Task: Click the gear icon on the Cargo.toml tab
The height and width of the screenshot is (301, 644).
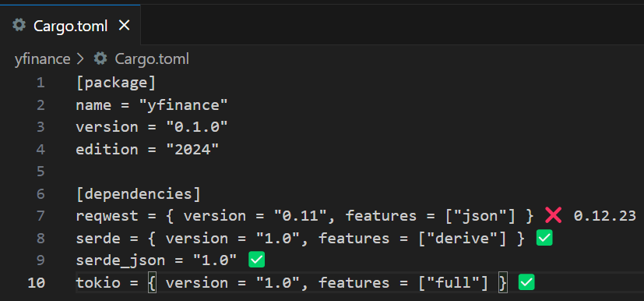Action: (x=19, y=26)
